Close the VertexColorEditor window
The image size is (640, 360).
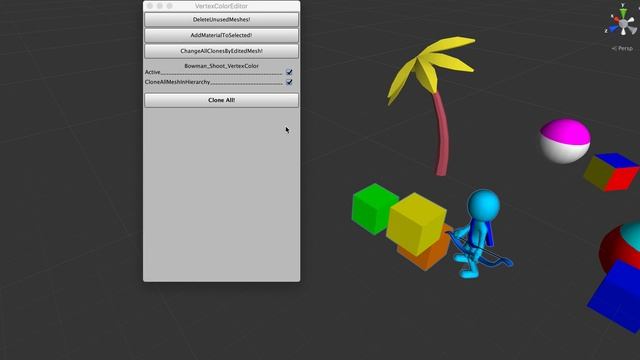[x=150, y=6]
